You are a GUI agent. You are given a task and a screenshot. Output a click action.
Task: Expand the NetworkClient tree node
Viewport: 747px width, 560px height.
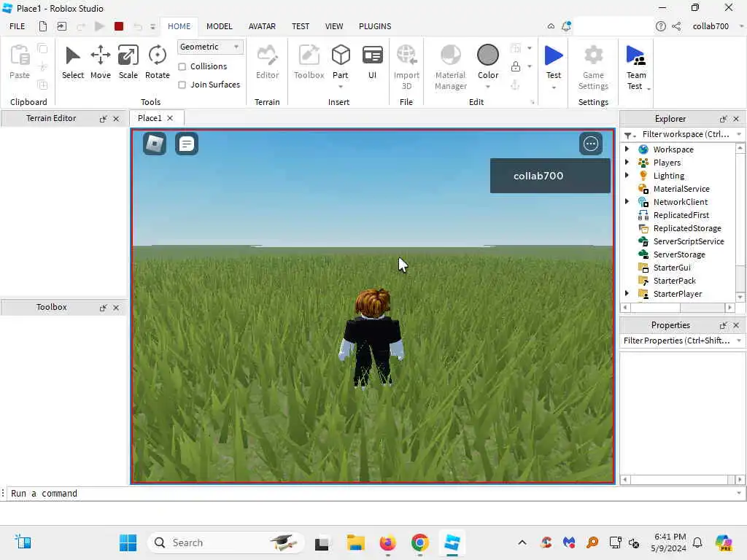627,201
